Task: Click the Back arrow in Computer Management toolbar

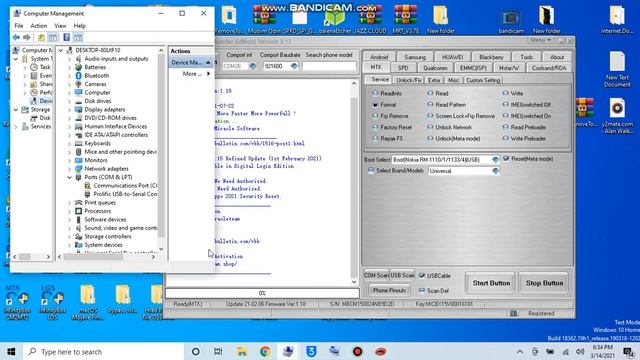Action: (x=16, y=38)
